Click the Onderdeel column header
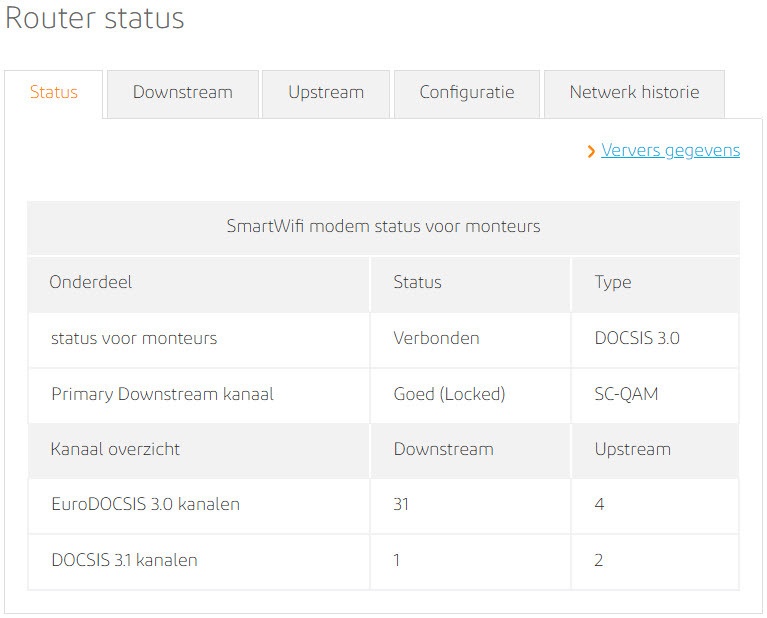Image resolution: width=767 pixels, height=618 pixels. [x=91, y=282]
